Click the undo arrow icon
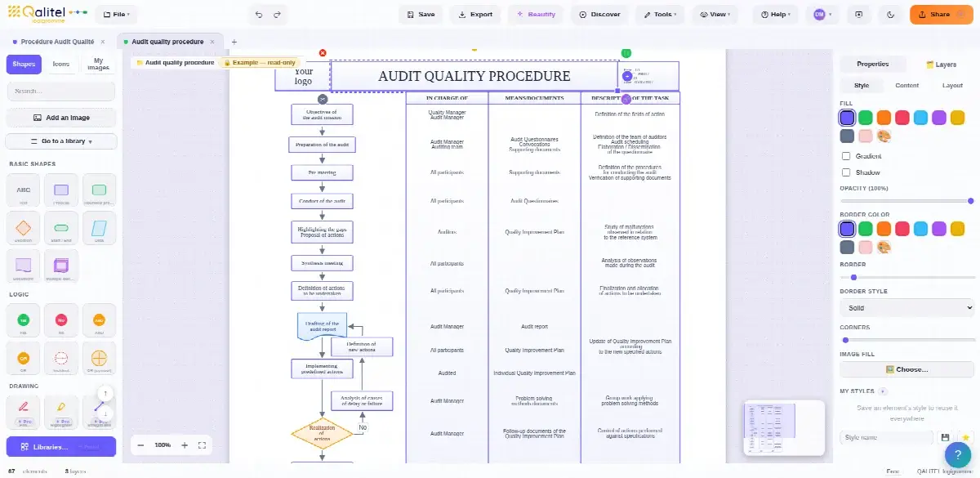 [259, 14]
